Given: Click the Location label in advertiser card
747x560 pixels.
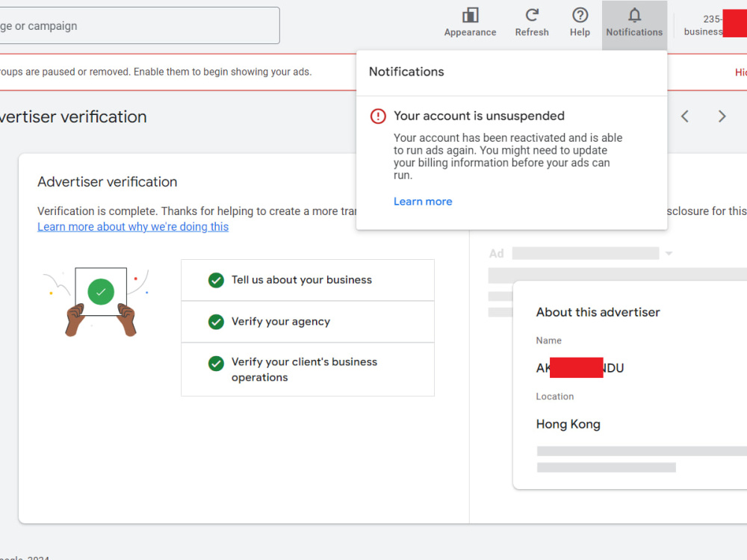Looking at the screenshot, I should click(x=554, y=396).
